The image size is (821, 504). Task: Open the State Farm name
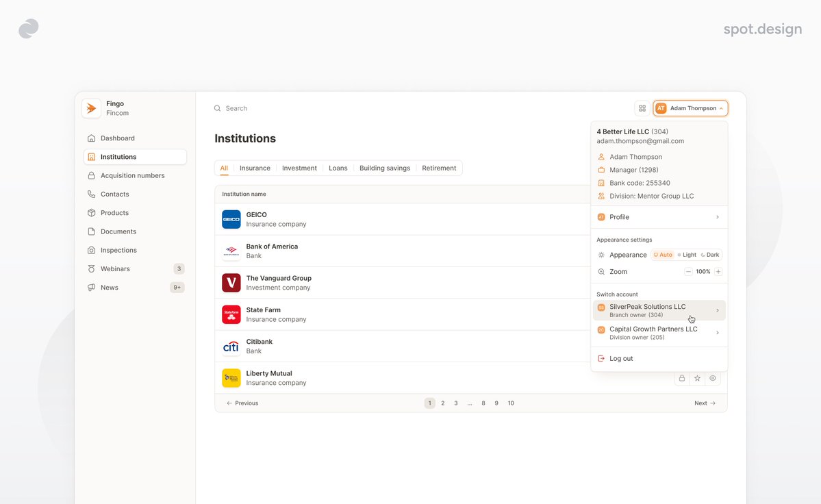pyautogui.click(x=264, y=310)
